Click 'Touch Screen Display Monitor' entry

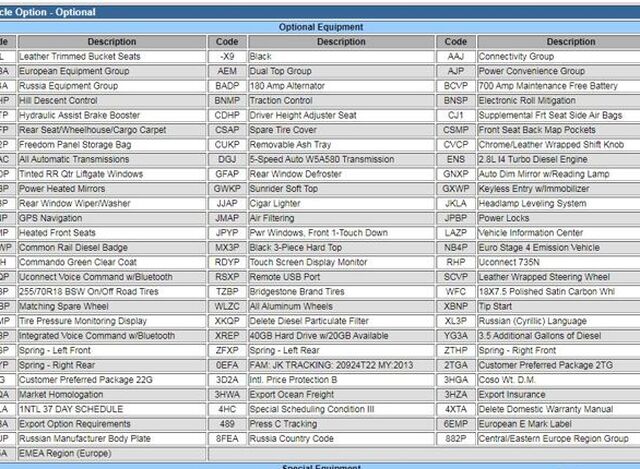[341, 262]
